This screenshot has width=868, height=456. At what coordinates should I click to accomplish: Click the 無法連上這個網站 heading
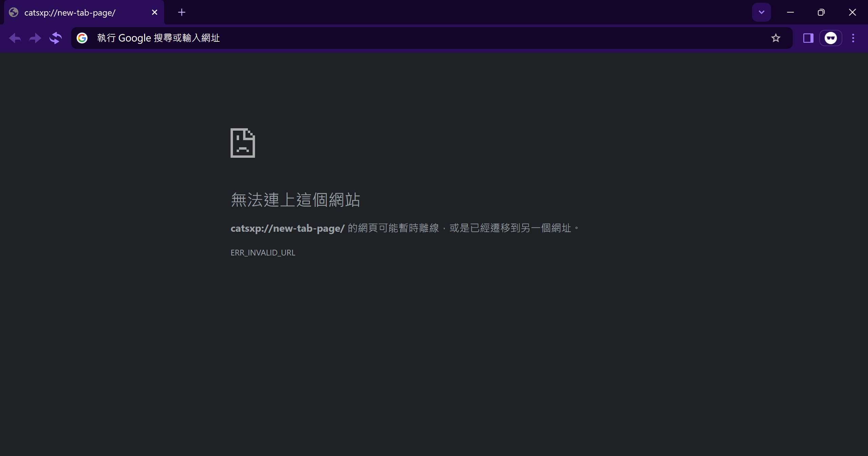tap(295, 200)
